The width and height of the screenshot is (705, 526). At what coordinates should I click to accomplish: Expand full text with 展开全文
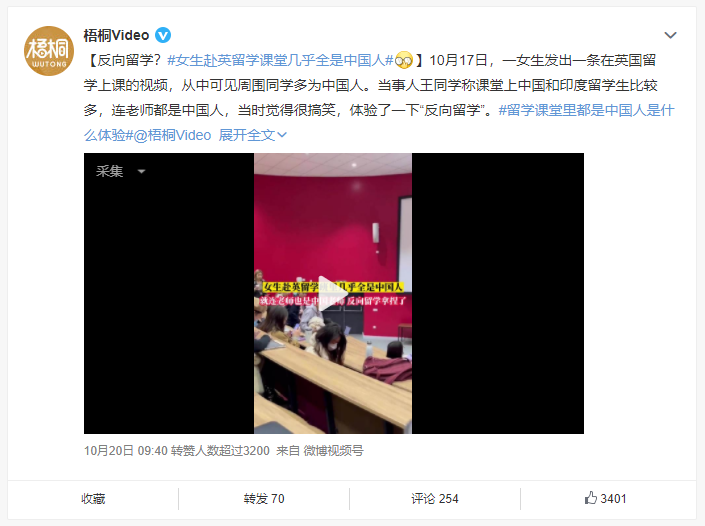click(253, 135)
